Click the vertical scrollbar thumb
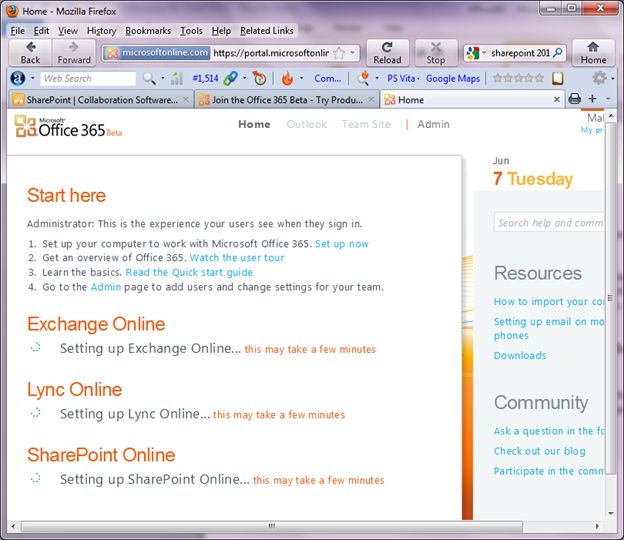This screenshot has height=540, width=624. pyautogui.click(x=610, y=298)
